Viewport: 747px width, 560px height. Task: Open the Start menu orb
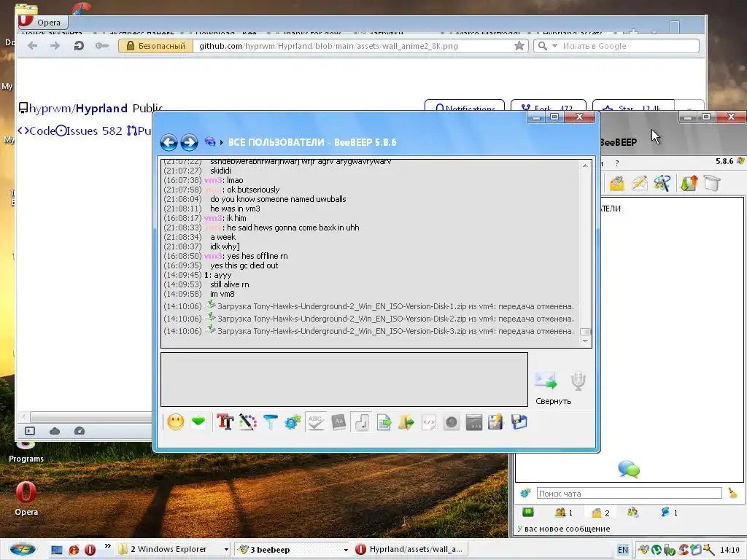[x=23, y=550]
